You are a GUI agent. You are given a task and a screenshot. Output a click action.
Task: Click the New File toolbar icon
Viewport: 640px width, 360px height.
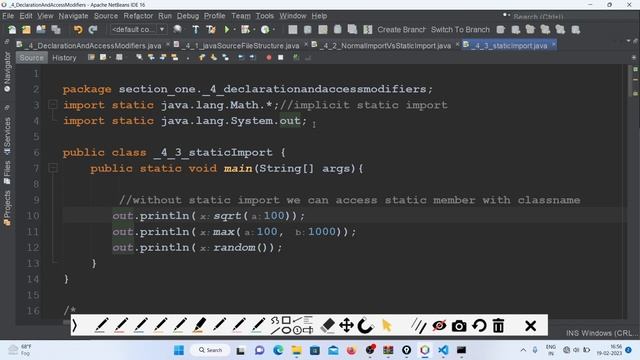click(12, 29)
